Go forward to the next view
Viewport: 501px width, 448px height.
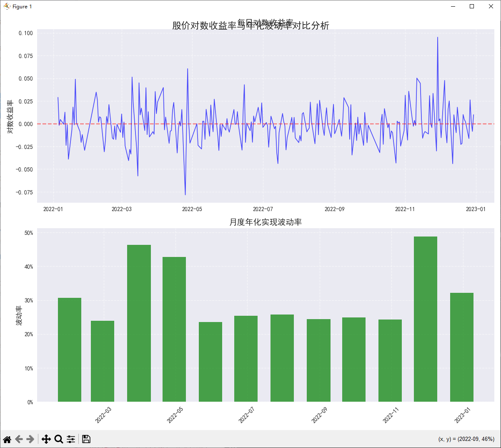[x=30, y=439]
